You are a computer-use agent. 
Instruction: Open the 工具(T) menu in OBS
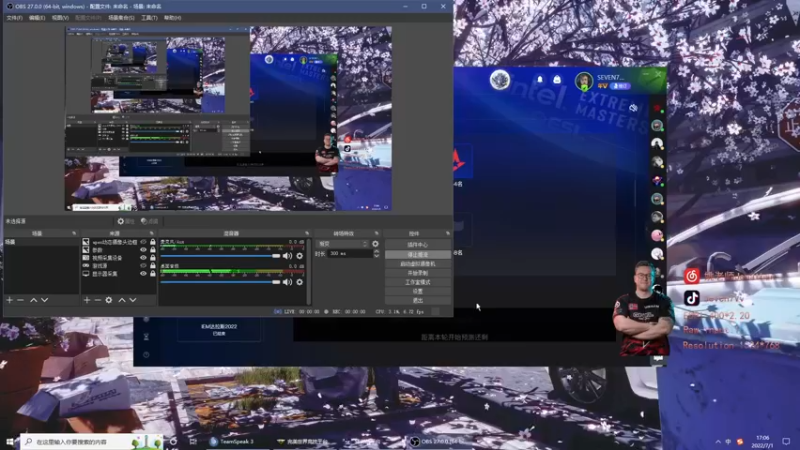[149, 18]
